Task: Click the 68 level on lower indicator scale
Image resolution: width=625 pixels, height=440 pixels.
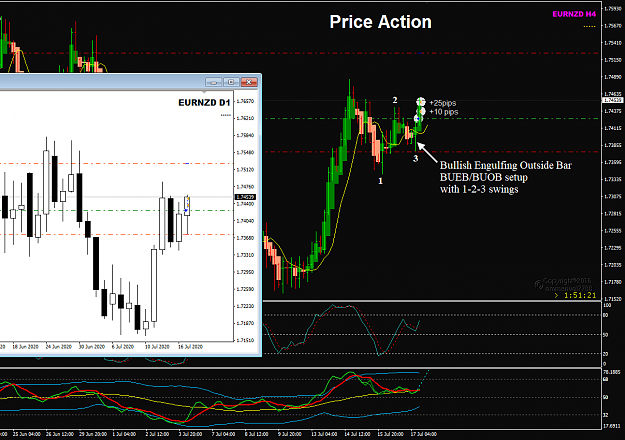Action: [x=605, y=379]
